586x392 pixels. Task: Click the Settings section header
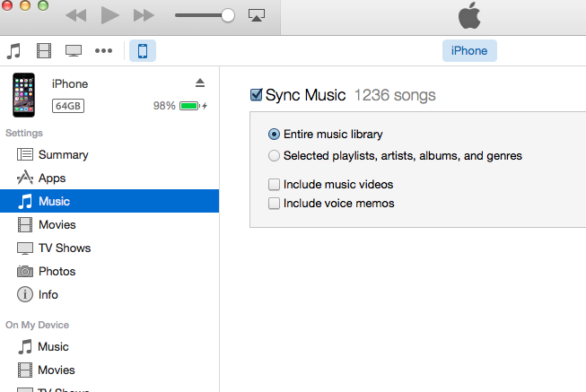click(24, 133)
